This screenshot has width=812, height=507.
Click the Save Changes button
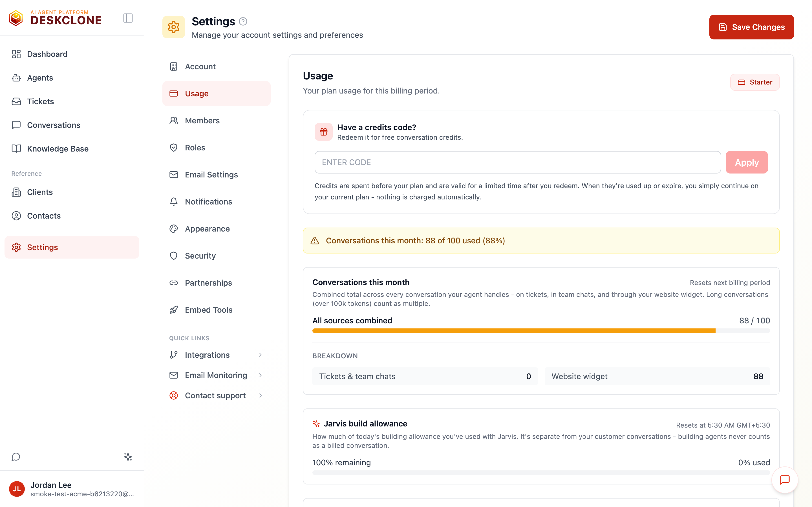(x=751, y=27)
